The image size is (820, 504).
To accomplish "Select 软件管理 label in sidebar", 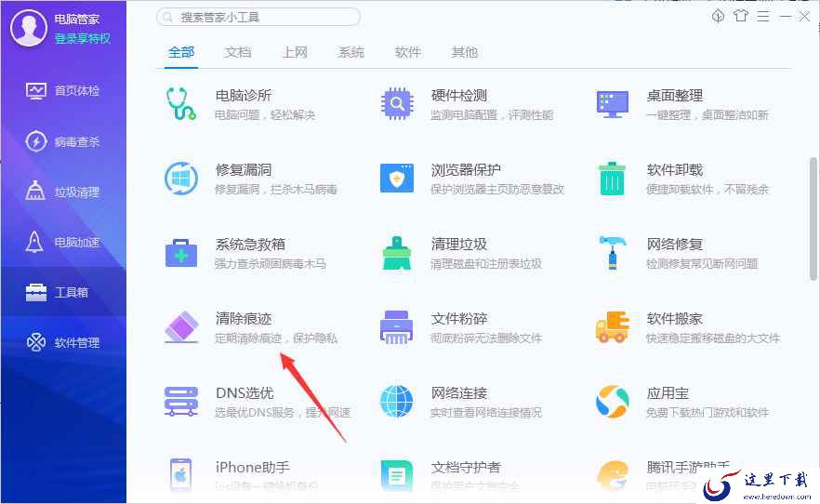I will [x=77, y=342].
